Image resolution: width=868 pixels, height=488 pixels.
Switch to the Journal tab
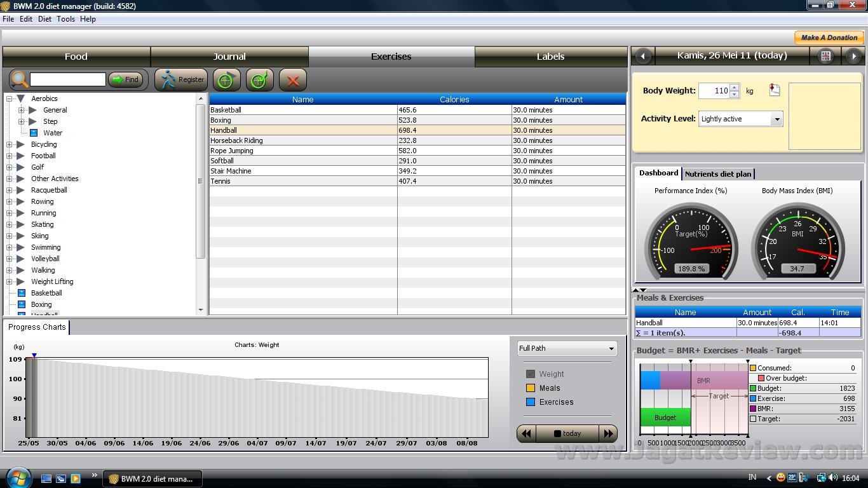click(229, 57)
